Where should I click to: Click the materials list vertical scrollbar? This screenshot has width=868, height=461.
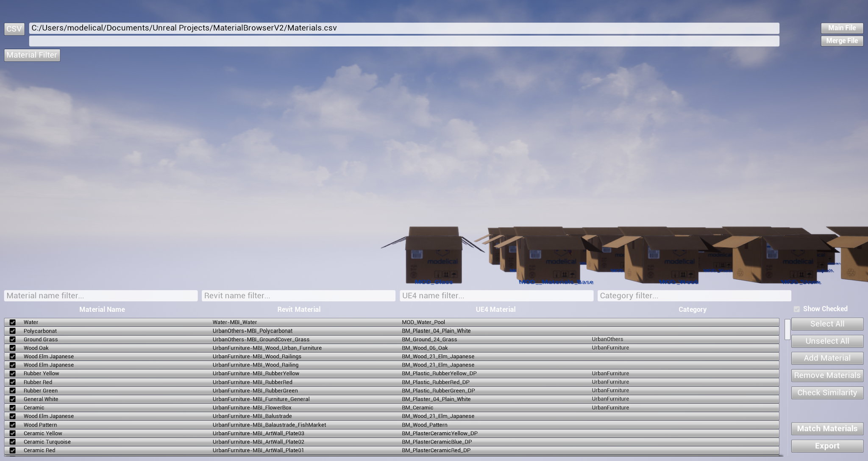click(x=787, y=329)
